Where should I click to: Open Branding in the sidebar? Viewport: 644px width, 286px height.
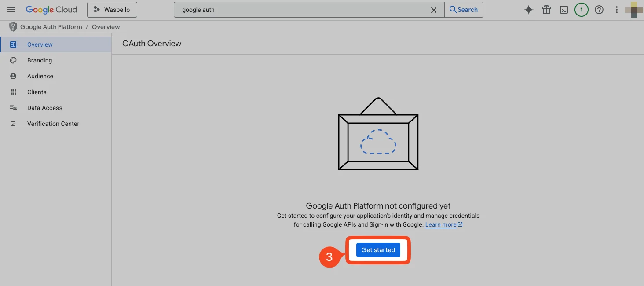click(56, 60)
